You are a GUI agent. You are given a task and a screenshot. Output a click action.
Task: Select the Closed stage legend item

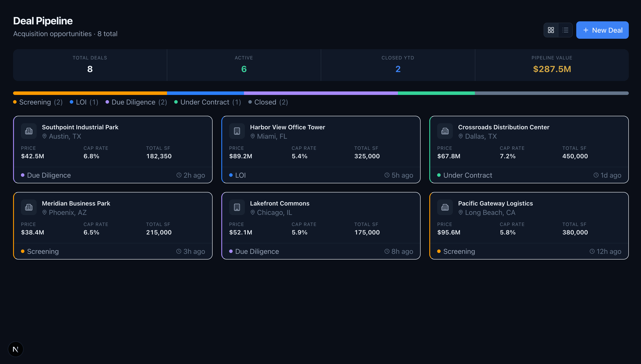(x=268, y=102)
